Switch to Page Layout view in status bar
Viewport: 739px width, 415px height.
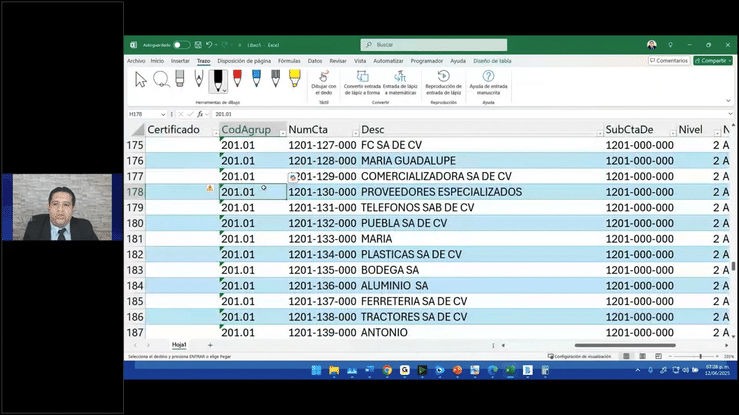tap(642, 357)
